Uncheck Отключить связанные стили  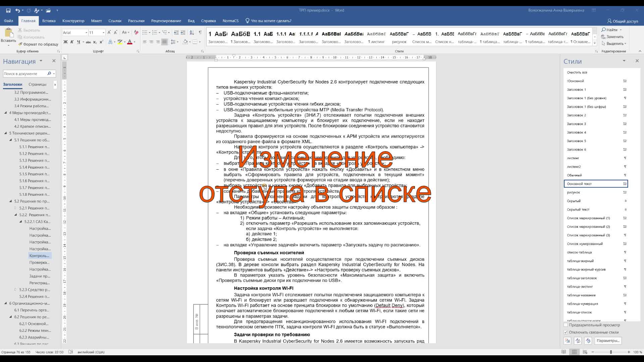(566, 333)
